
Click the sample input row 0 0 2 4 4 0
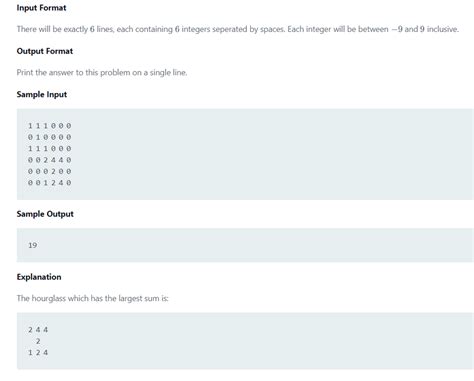[x=49, y=160]
